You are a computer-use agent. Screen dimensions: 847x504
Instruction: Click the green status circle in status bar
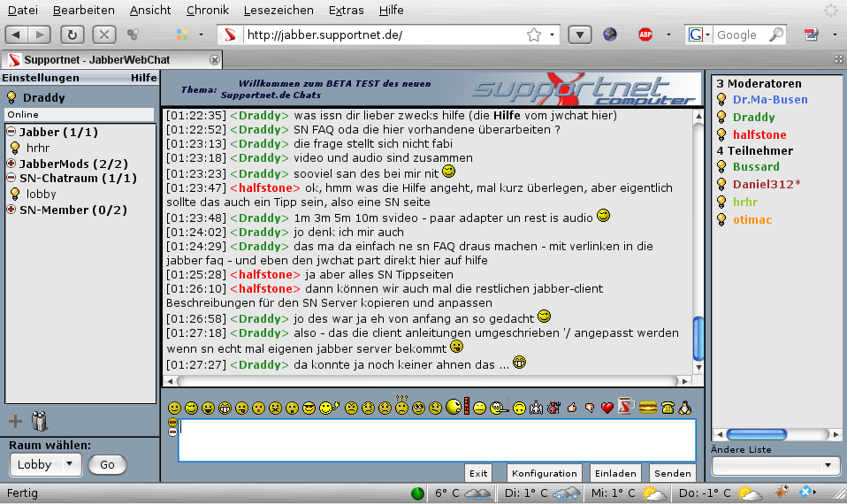(x=417, y=493)
